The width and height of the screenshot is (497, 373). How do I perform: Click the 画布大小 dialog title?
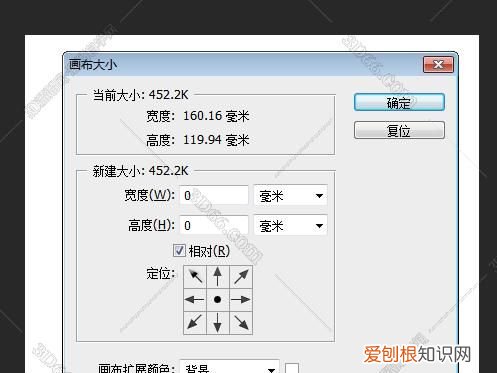[x=93, y=64]
